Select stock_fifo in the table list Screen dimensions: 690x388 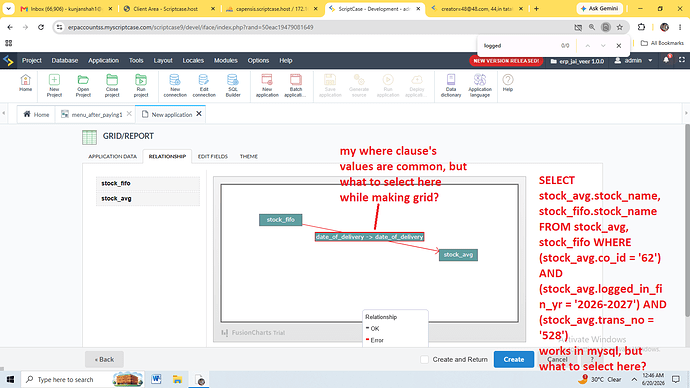(x=148, y=183)
